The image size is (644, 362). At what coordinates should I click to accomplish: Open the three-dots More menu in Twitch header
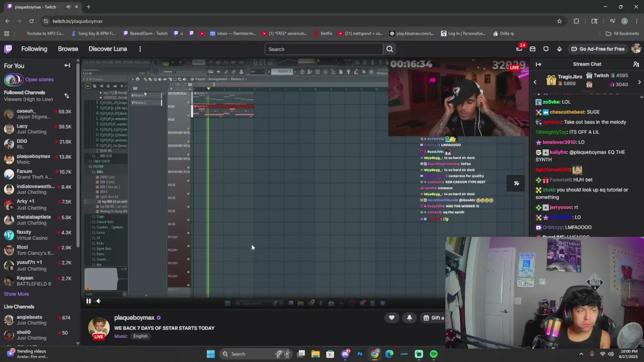(x=140, y=49)
